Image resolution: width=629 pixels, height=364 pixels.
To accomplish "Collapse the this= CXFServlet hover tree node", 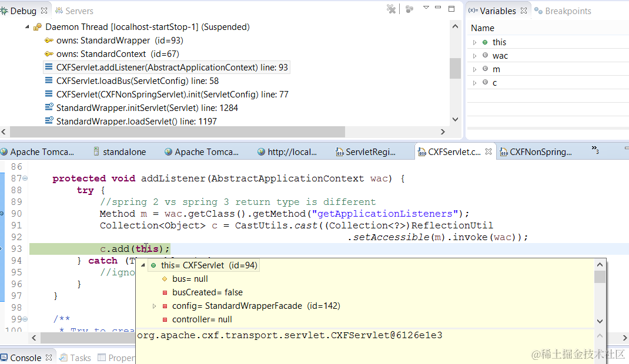I will click(x=143, y=265).
